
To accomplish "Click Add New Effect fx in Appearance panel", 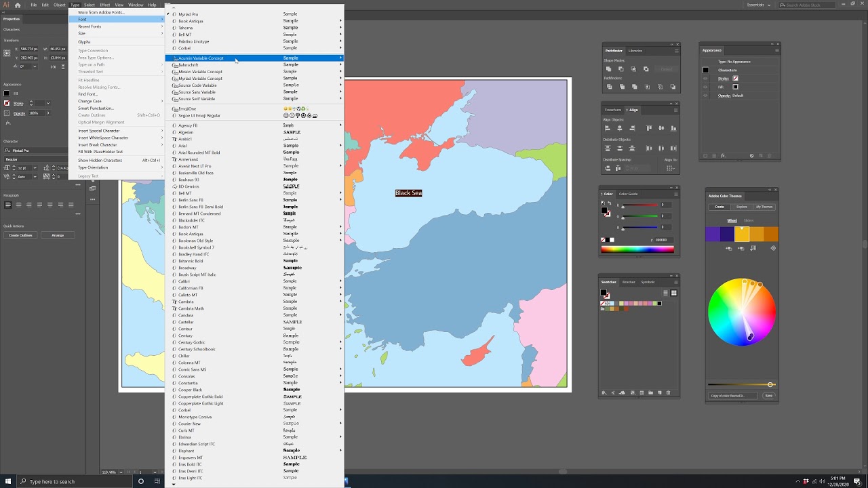I will tap(723, 156).
